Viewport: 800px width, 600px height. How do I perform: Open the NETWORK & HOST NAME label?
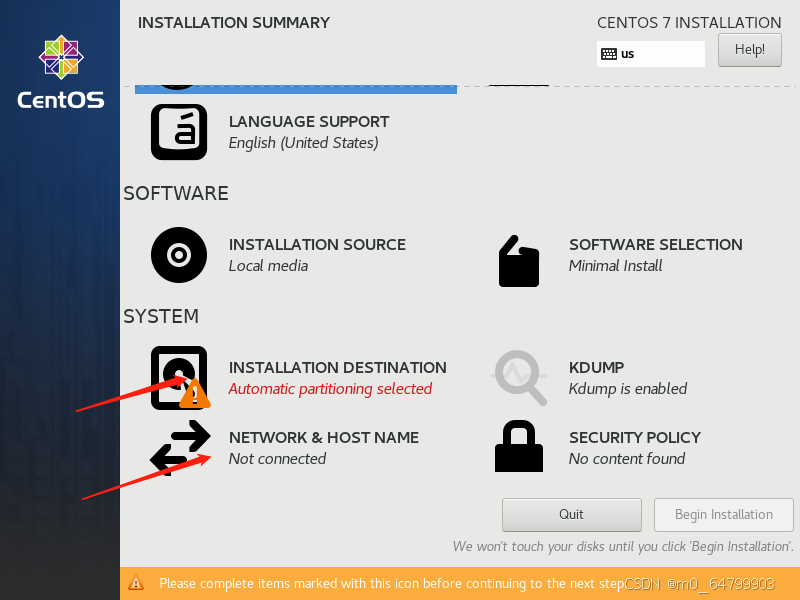pos(323,438)
